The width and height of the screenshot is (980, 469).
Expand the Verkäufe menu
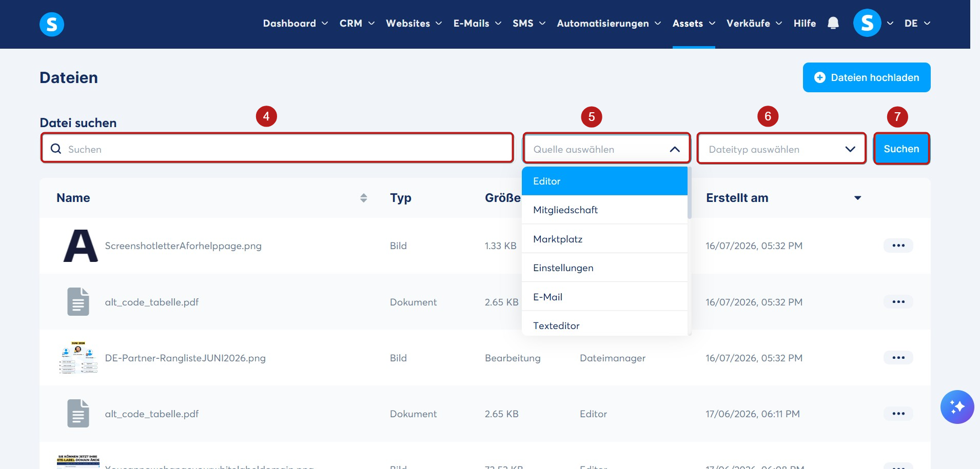(754, 23)
